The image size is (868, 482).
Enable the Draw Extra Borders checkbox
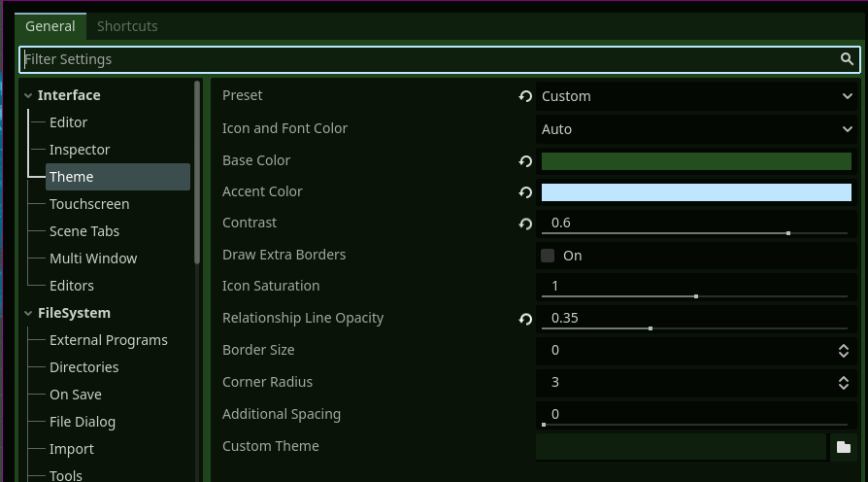tap(548, 256)
